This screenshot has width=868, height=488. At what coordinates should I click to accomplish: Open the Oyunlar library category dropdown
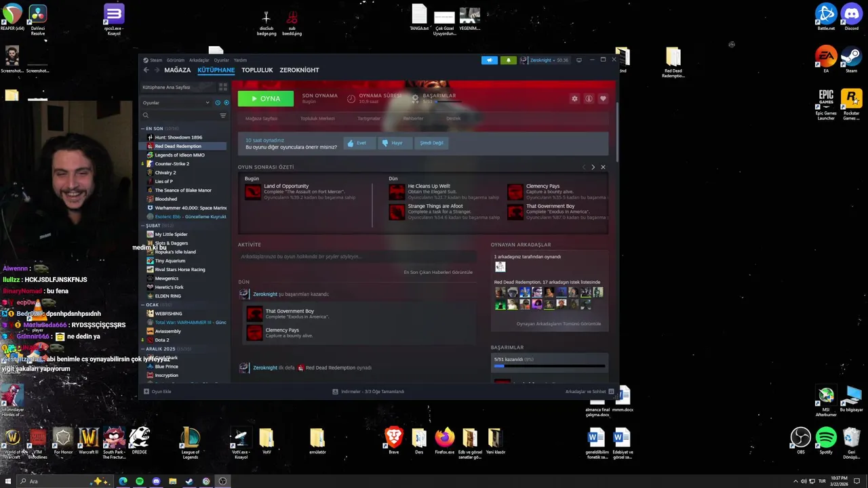pyautogui.click(x=176, y=102)
